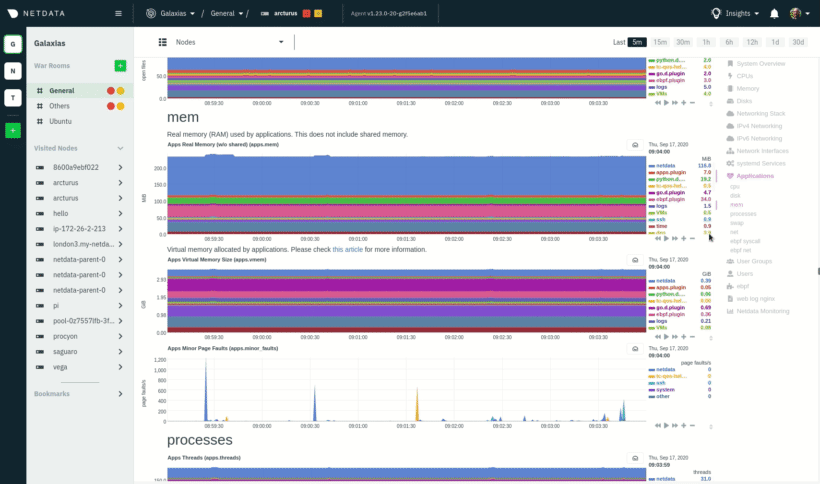
Task: Go to Networking Stack section
Action: [x=760, y=114]
